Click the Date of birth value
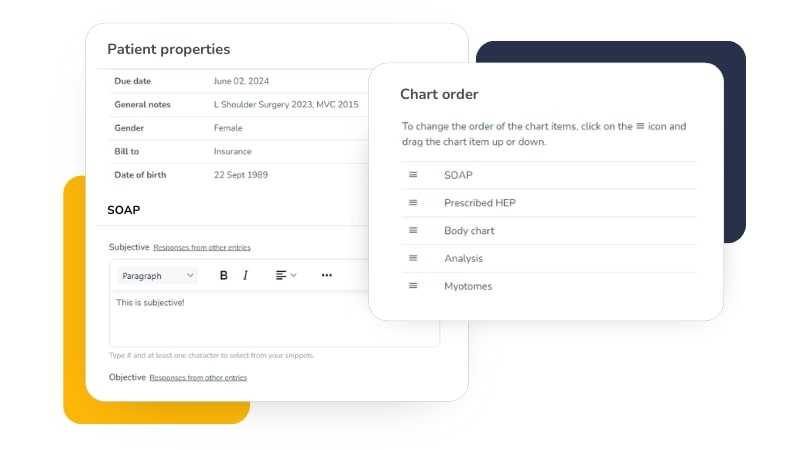The height and width of the screenshot is (450, 800). (240, 175)
